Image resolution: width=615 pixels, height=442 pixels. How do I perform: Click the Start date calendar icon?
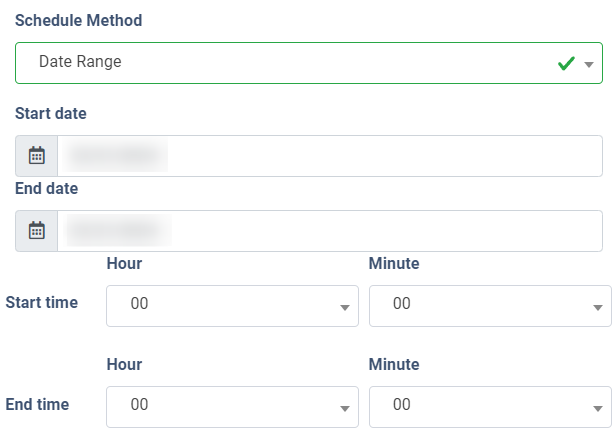(x=37, y=156)
